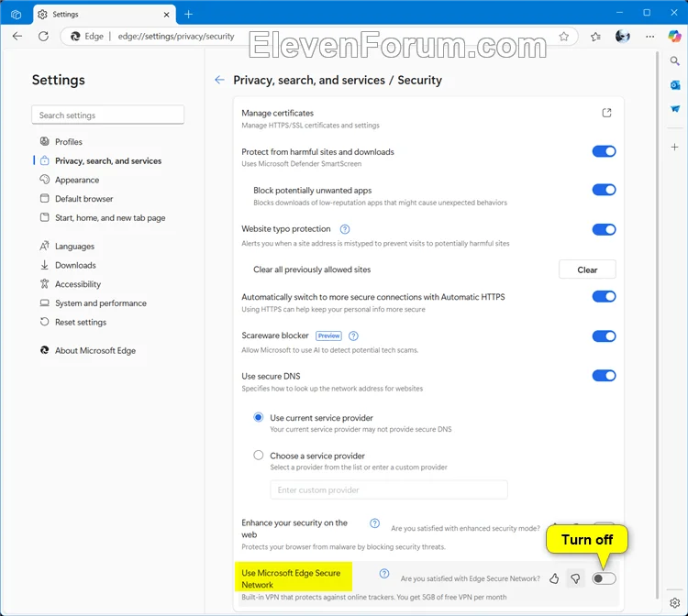Toggle Automatic HTTPS switch

604,296
